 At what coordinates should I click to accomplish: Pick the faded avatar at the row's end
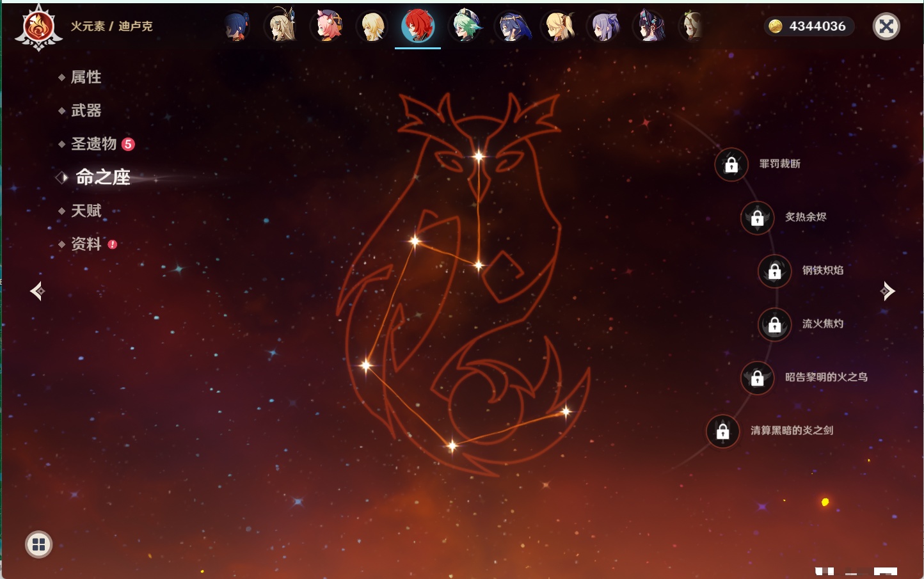coord(692,26)
